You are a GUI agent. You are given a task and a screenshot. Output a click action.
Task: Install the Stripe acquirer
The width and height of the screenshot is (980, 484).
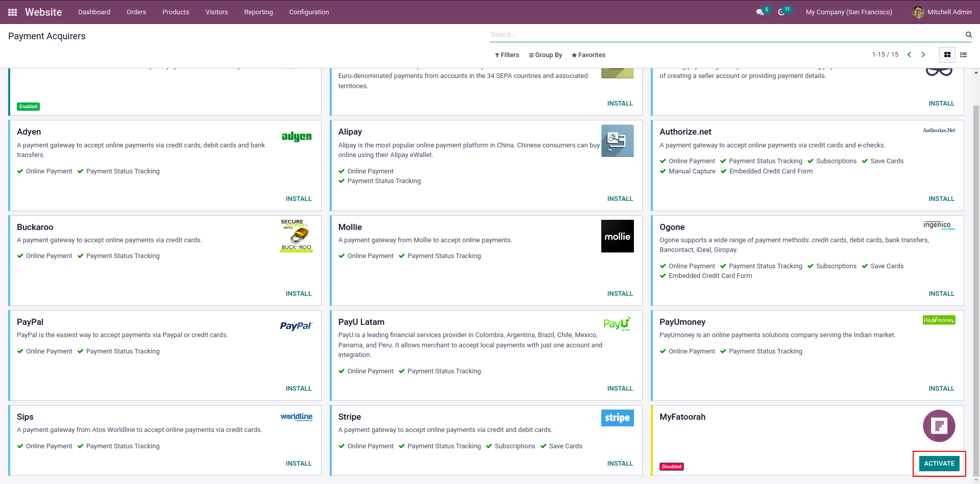point(620,464)
